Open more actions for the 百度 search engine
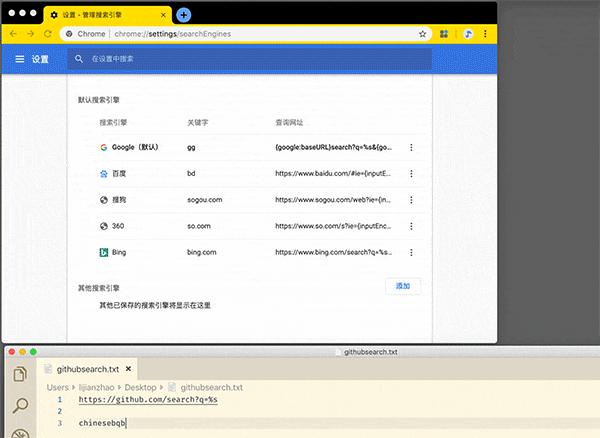600x438 pixels. [x=411, y=174]
